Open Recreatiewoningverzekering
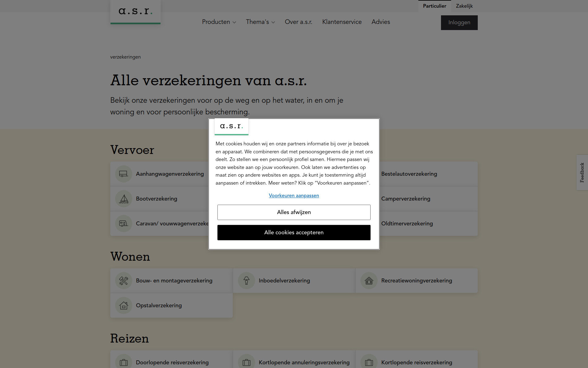Viewport: 588px width, 368px height. (x=417, y=281)
